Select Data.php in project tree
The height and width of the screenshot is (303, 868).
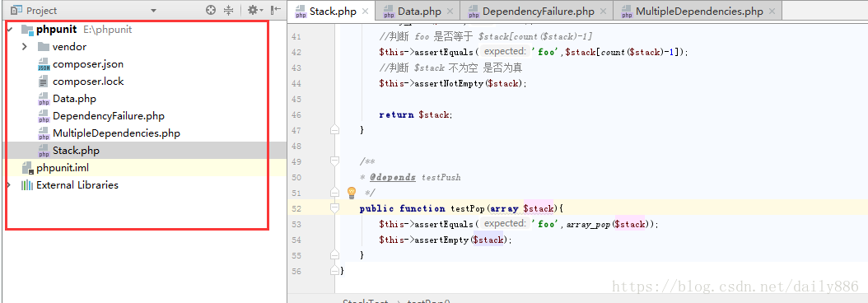[74, 99]
